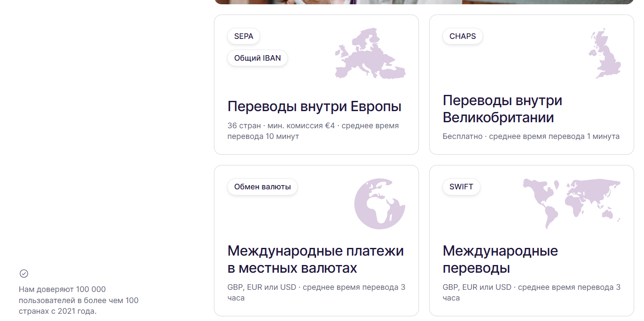Click the Обмен валюты pill label

262,187
